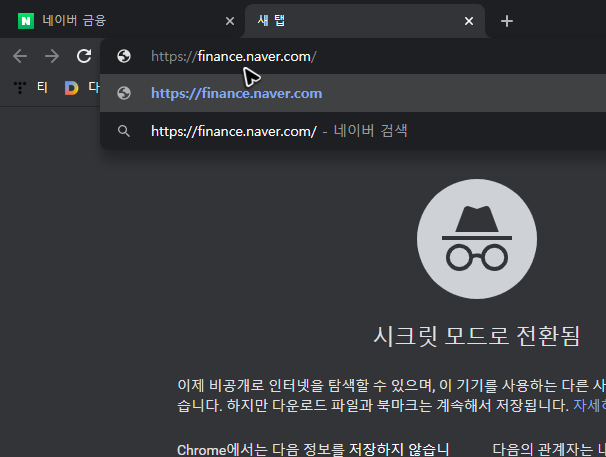Click magnifier icon in search suggestion row
This screenshot has width=606, height=457.
(x=124, y=131)
